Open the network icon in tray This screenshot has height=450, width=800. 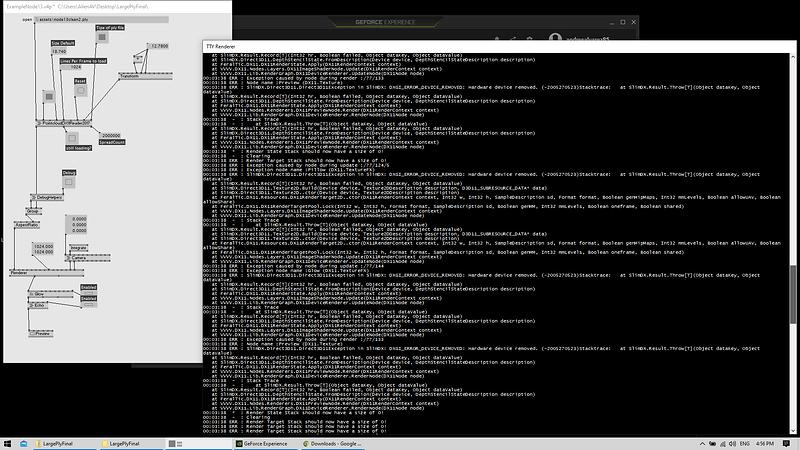pos(722,444)
